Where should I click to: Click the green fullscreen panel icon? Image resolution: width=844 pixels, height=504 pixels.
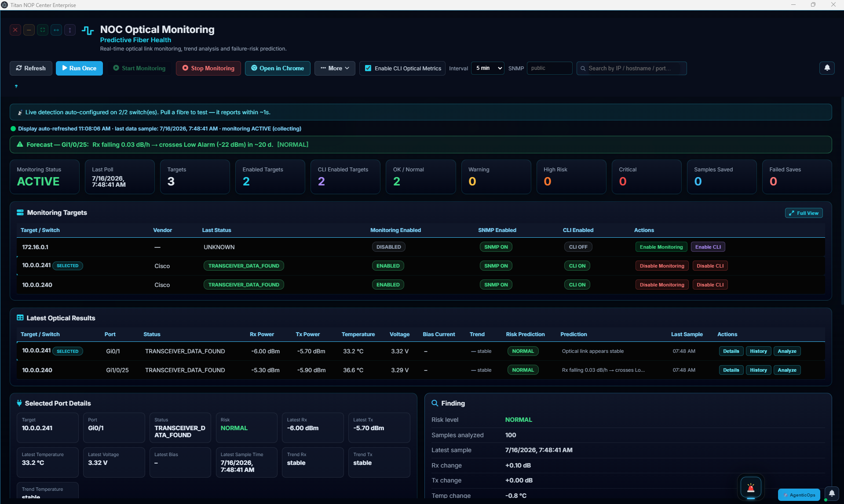(x=43, y=30)
